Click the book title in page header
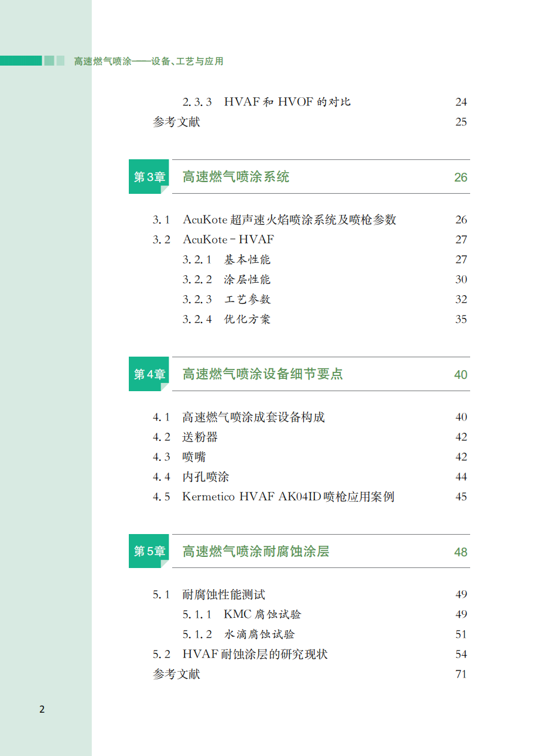The image size is (541, 756). pos(149,61)
